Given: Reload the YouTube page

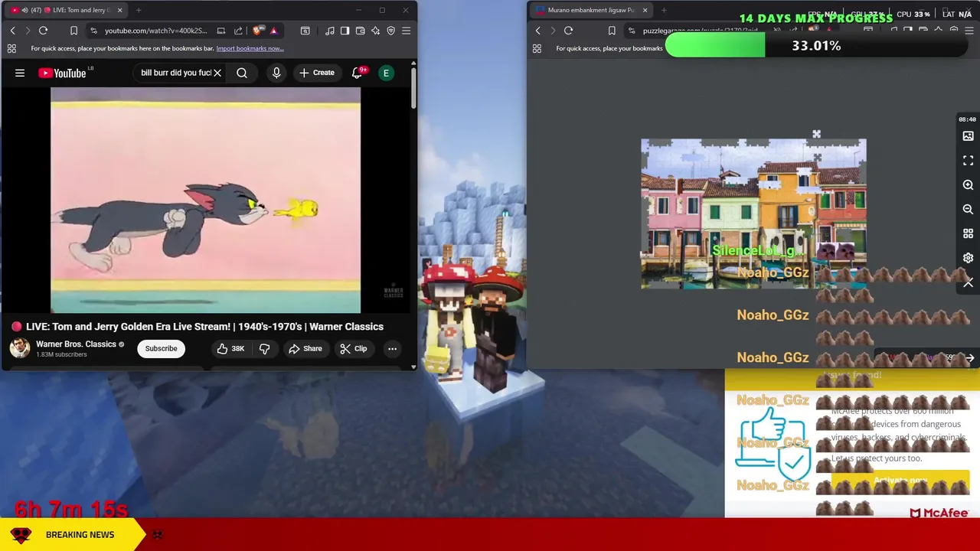Looking at the screenshot, I should pos(43,31).
